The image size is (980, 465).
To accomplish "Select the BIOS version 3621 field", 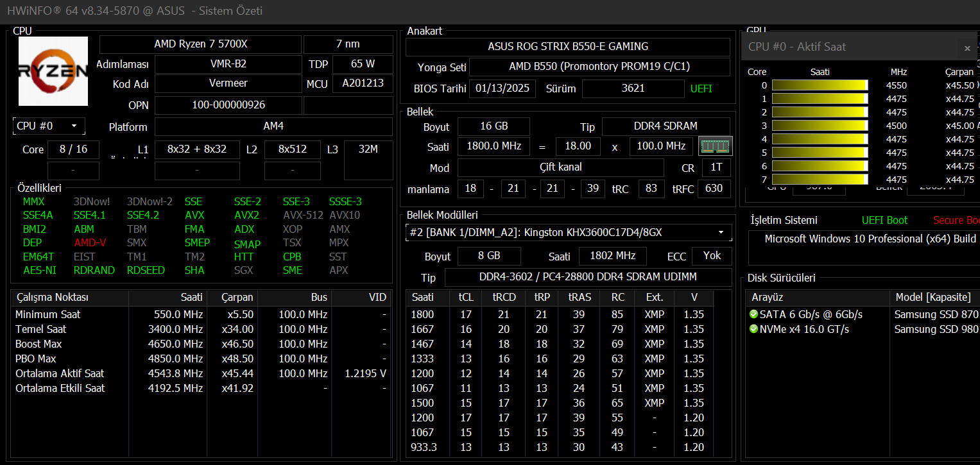I will [633, 89].
